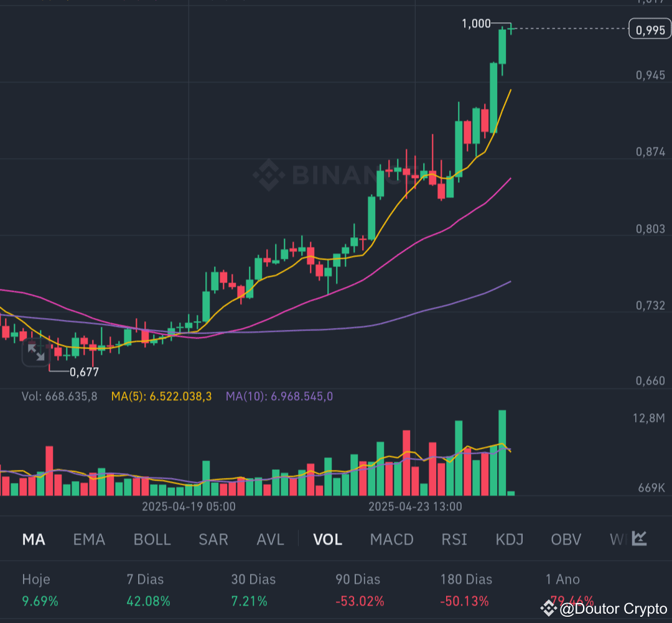Click the 2025-04-23 13:00 axis timestamp
Screen dimensions: 672x623
416,507
